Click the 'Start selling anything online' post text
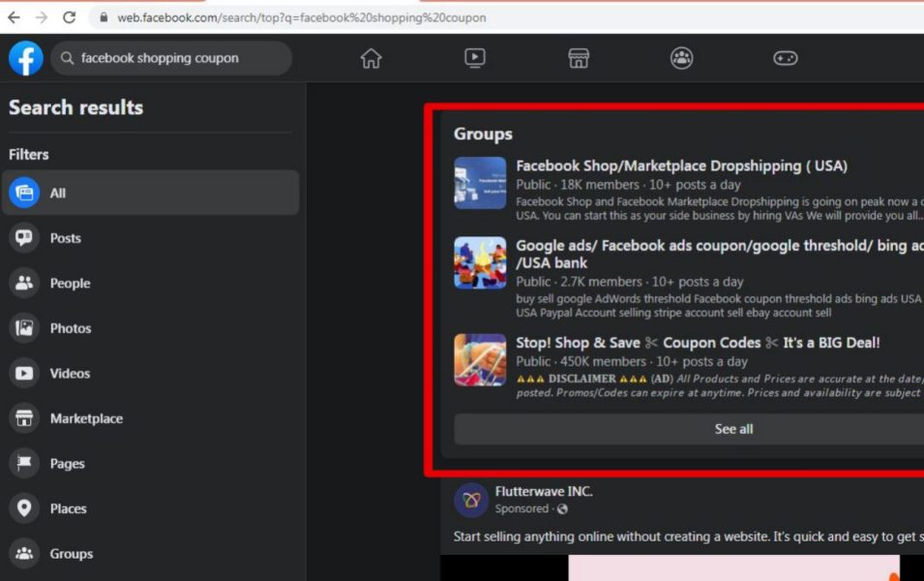This screenshot has height=581, width=924. pyautogui.click(x=688, y=536)
